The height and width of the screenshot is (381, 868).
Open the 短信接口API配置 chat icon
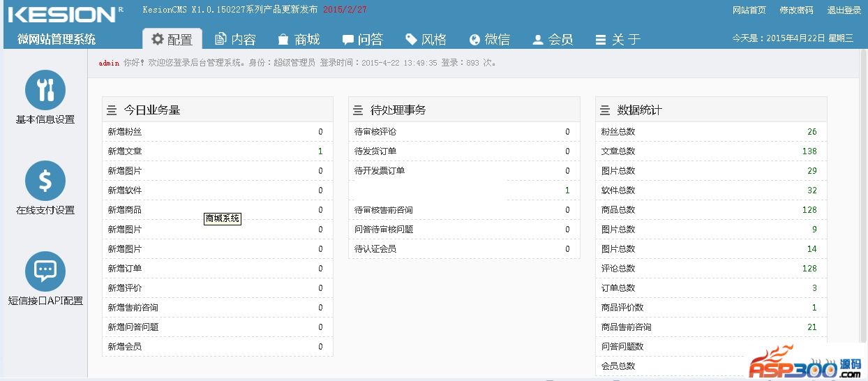point(45,271)
